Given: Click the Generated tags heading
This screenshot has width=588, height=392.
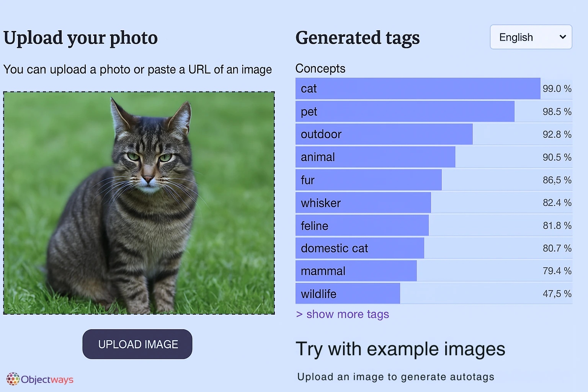Looking at the screenshot, I should pyautogui.click(x=358, y=38).
